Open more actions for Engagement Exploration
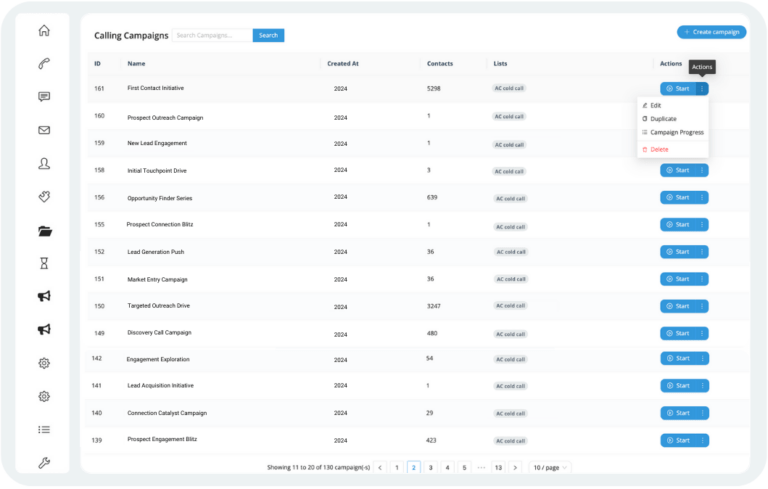 (702, 358)
